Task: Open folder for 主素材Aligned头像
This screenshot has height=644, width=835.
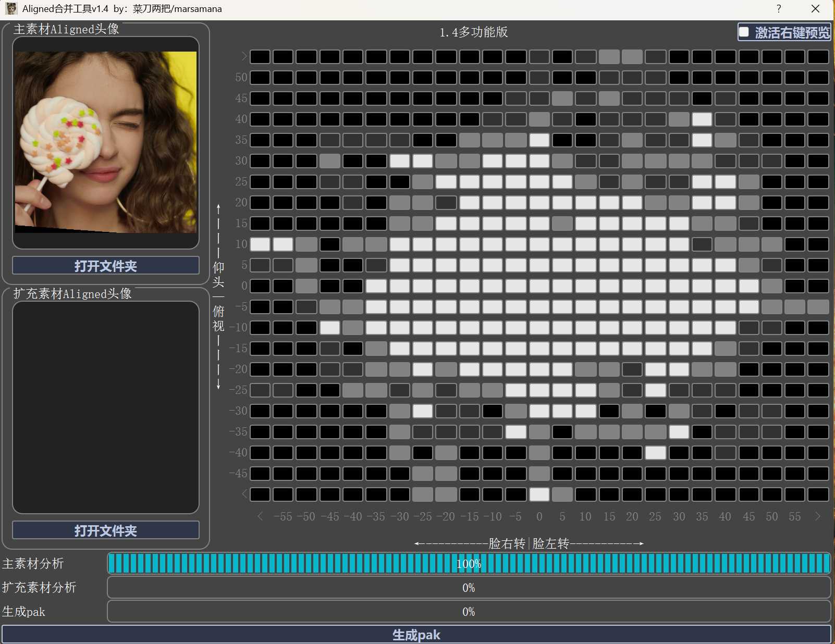Action: (x=106, y=266)
